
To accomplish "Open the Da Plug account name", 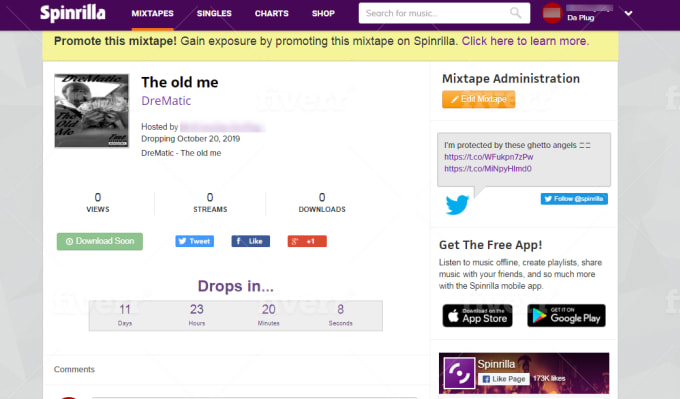I will pyautogui.click(x=580, y=18).
